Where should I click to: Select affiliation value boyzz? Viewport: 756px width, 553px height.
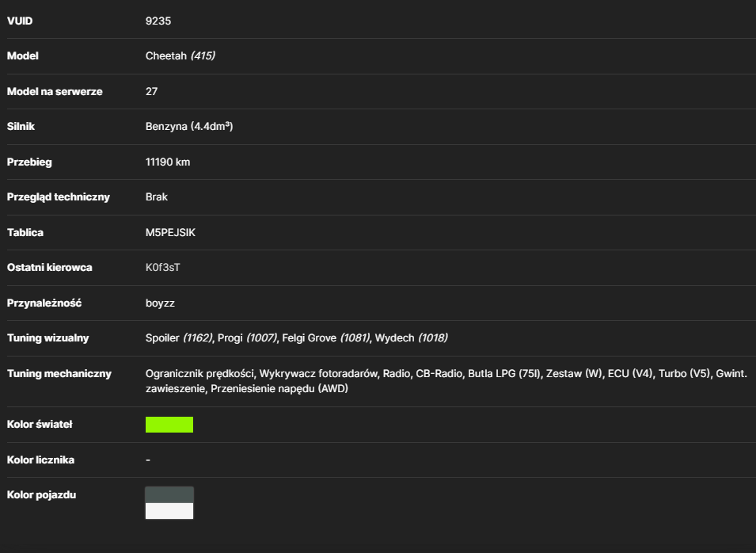pos(160,303)
